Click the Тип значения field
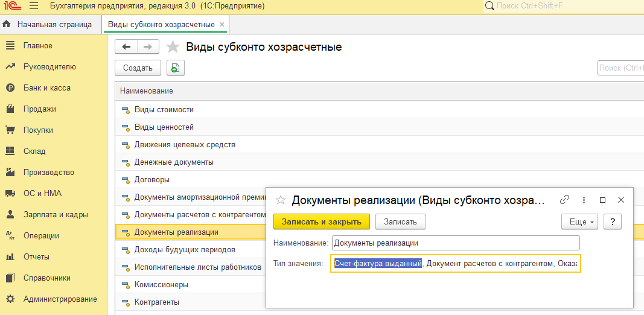 point(456,264)
